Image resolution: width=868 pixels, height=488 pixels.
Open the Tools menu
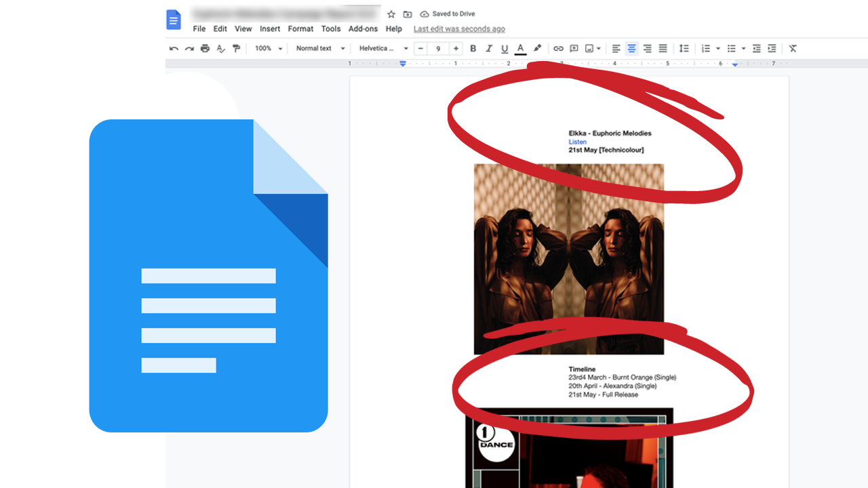(331, 29)
